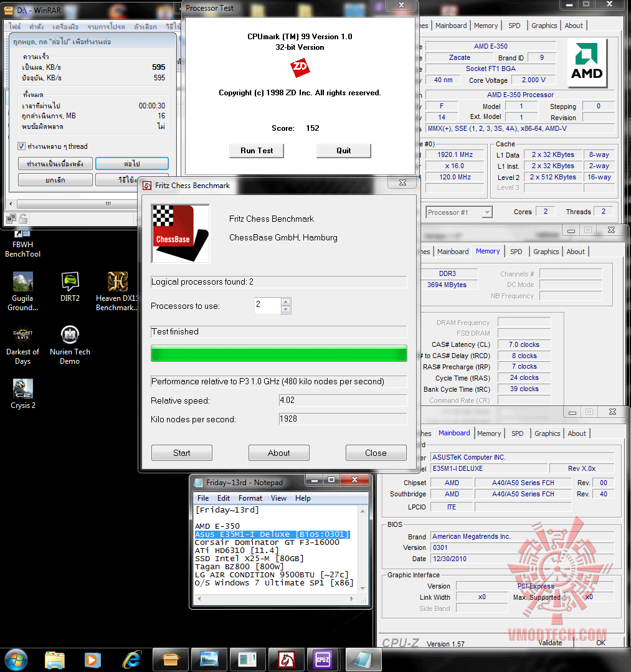Click Notepad vertical scroll down arrow
631x672 pixels.
tap(363, 589)
